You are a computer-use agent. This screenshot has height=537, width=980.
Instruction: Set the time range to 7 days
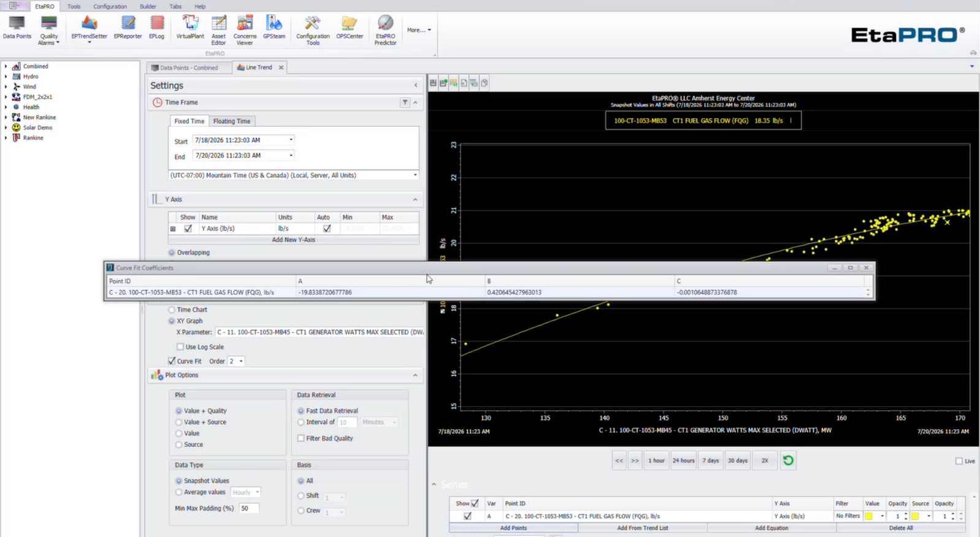pos(711,460)
